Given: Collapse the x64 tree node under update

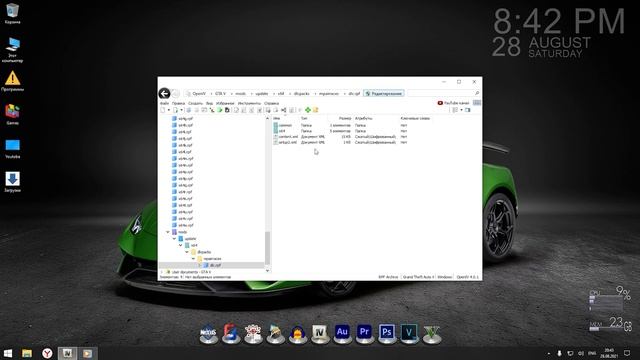Looking at the screenshot, I should [x=181, y=245].
